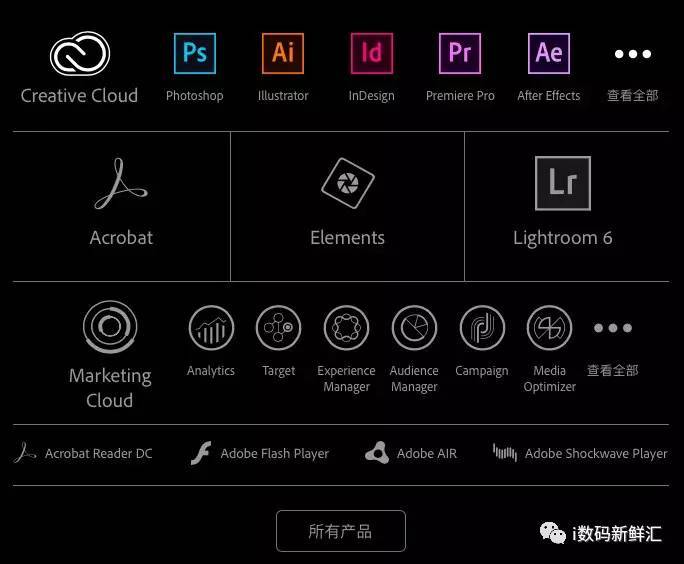Open the Adobe Flash Player text link

click(275, 454)
